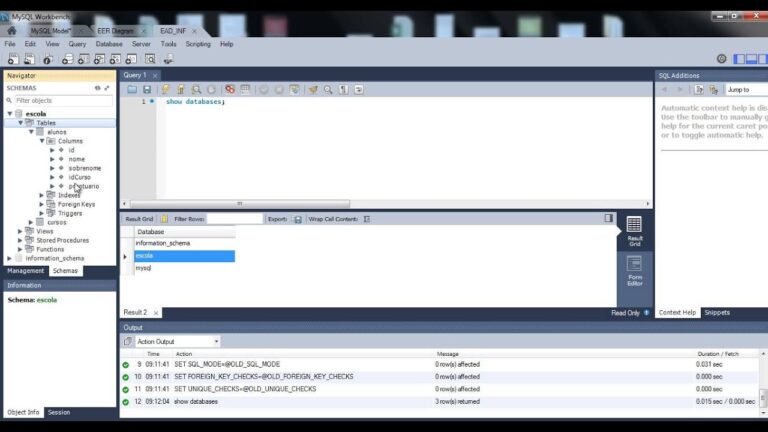Open the Form Editor view
The image size is (768, 432).
[x=634, y=271]
